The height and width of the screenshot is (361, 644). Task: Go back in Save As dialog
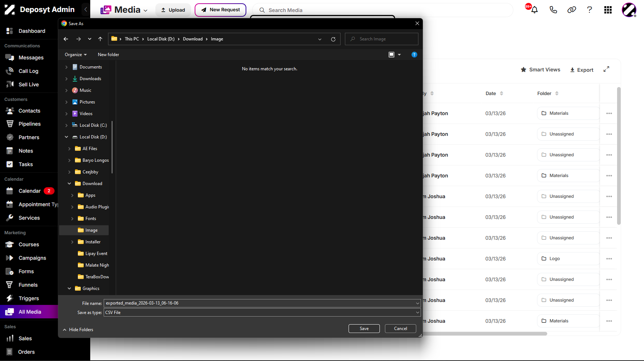(x=66, y=39)
